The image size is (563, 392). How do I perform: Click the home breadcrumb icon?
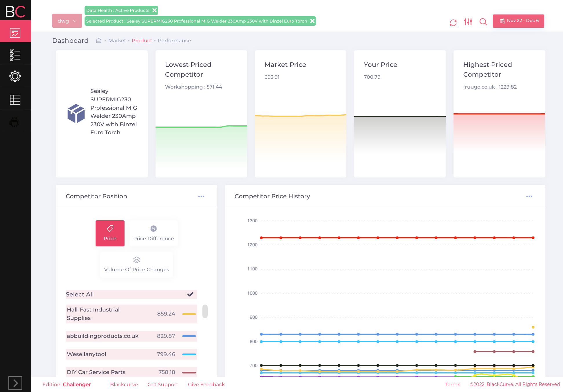point(99,41)
